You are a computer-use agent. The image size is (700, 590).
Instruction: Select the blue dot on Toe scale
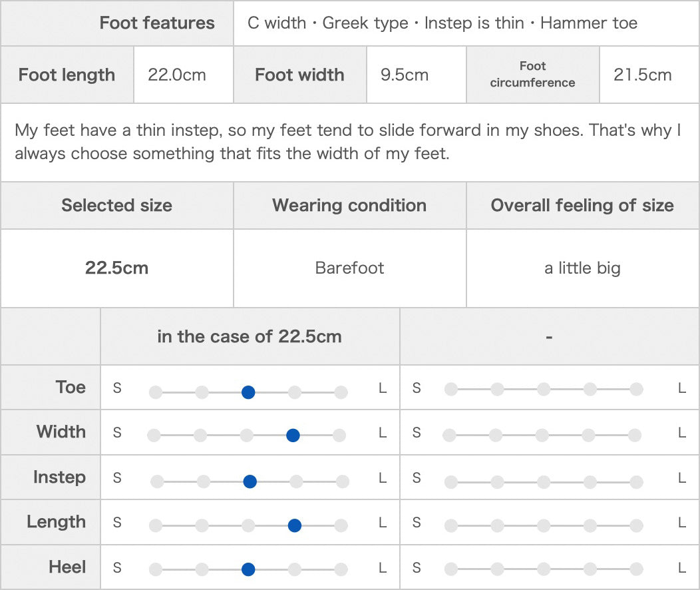(248, 392)
